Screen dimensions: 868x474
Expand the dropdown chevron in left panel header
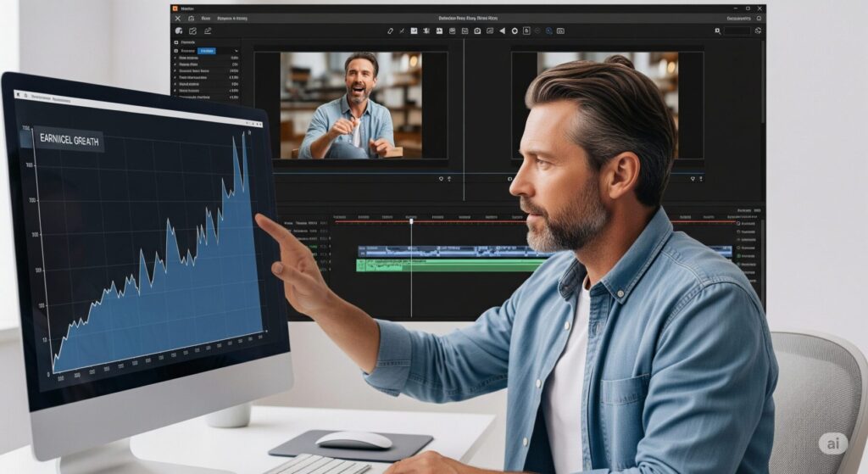[236, 50]
